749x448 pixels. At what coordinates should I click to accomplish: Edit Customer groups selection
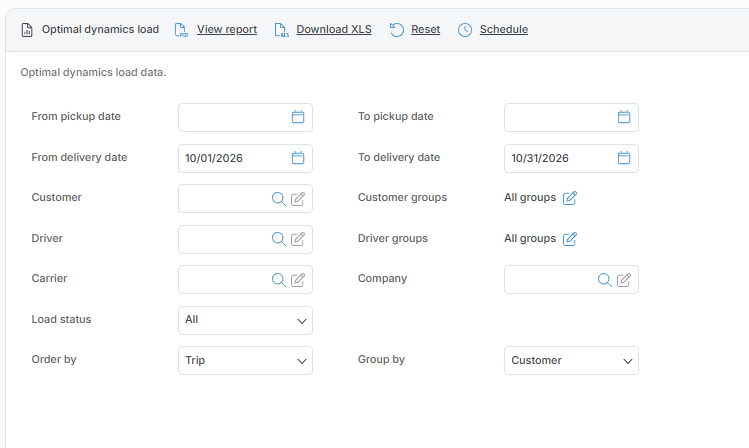[570, 198]
